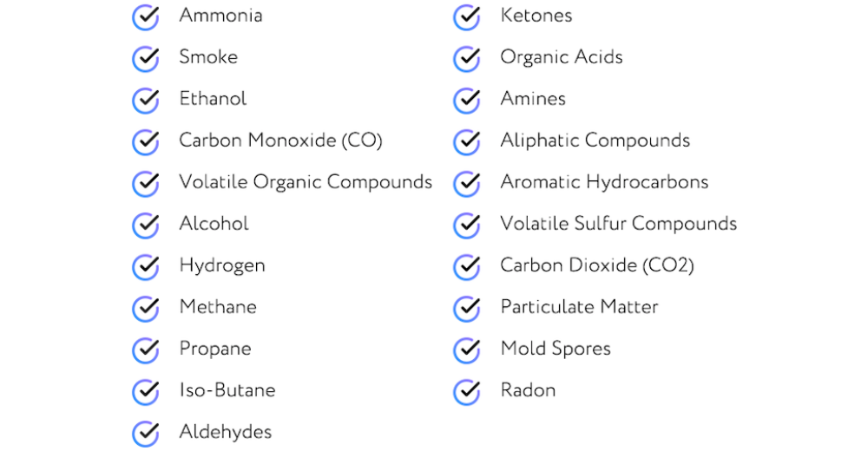Screen dimensions: 868x451
Task: Click the checkmark beside Aldehydes
Action: (146, 434)
